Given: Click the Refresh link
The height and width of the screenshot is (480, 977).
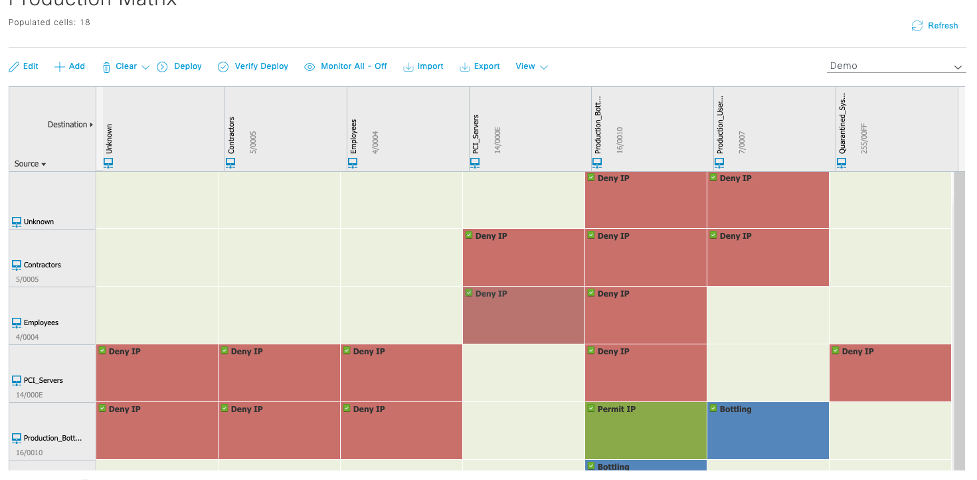Looking at the screenshot, I should 943,26.
